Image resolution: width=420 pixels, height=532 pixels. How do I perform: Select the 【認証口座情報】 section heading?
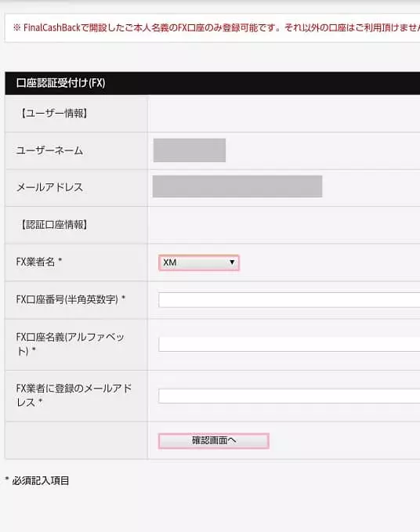point(54,225)
